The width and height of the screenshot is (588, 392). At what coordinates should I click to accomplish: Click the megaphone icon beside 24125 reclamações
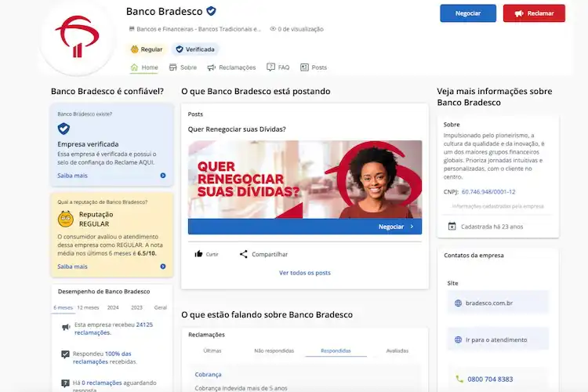66,328
